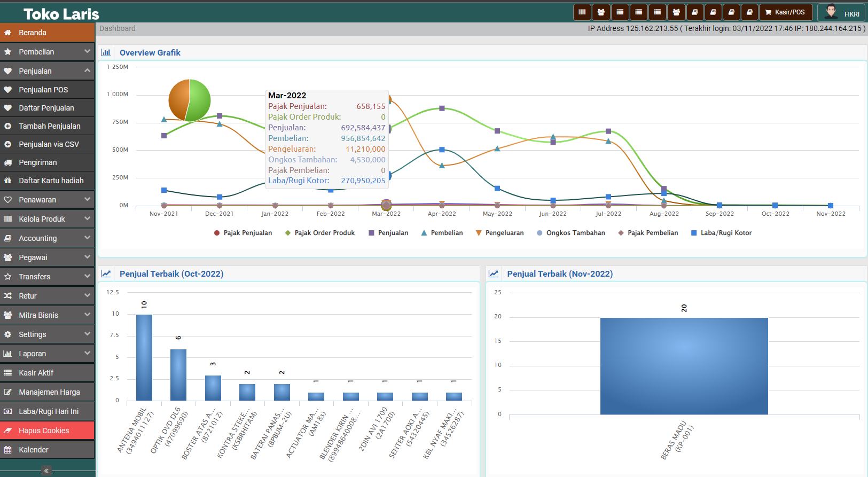This screenshot has width=868, height=477.
Task: Toggle Pajak Penjualan series in chart legend
Action: tap(243, 233)
